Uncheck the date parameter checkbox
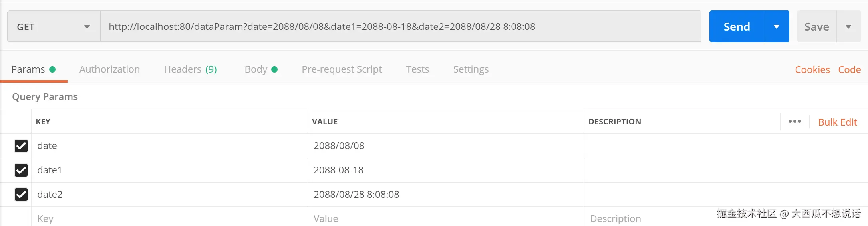This screenshot has width=868, height=226. point(21,146)
